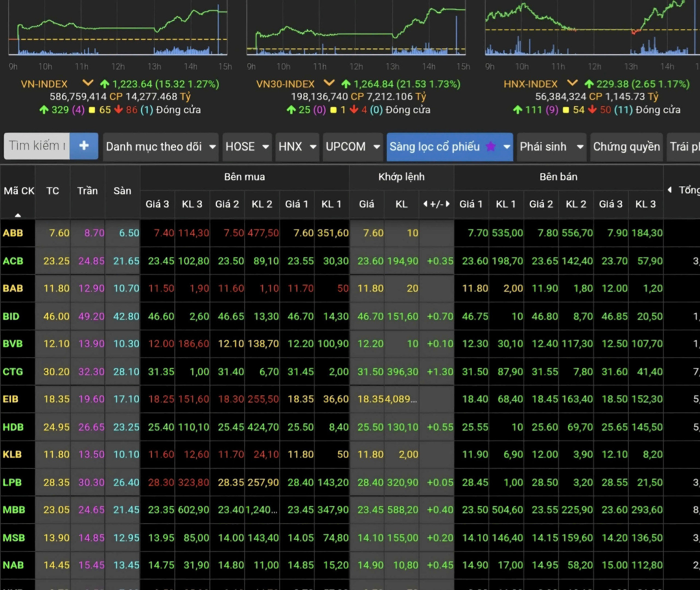Open the EIB stock symbol
The height and width of the screenshot is (590, 700).
11,399
